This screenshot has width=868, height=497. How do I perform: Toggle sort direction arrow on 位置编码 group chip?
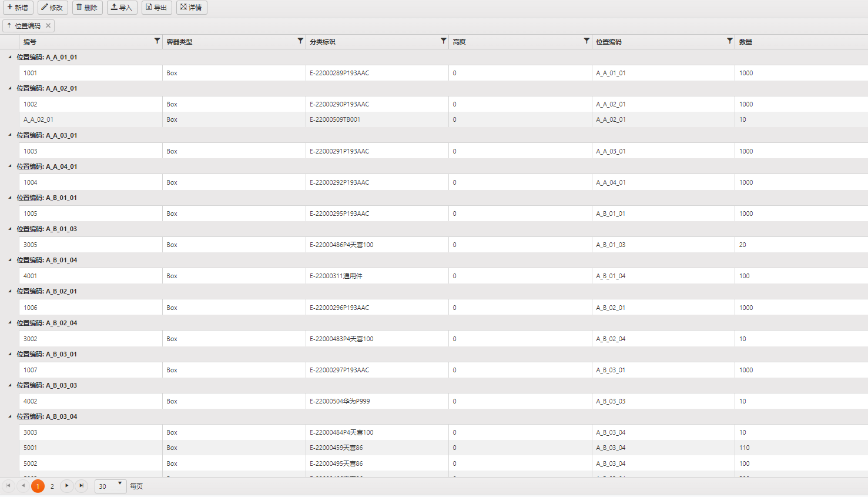pos(9,25)
